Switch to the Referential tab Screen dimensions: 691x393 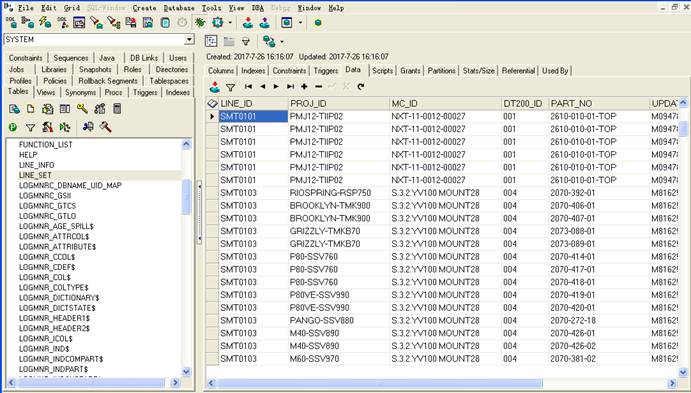[518, 70]
